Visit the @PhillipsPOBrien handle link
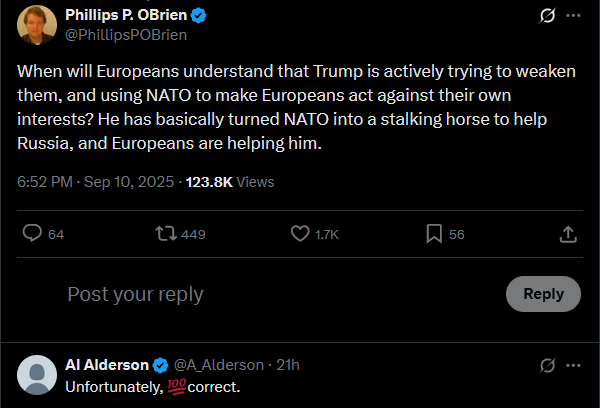The height and width of the screenshot is (408, 600). [125, 34]
